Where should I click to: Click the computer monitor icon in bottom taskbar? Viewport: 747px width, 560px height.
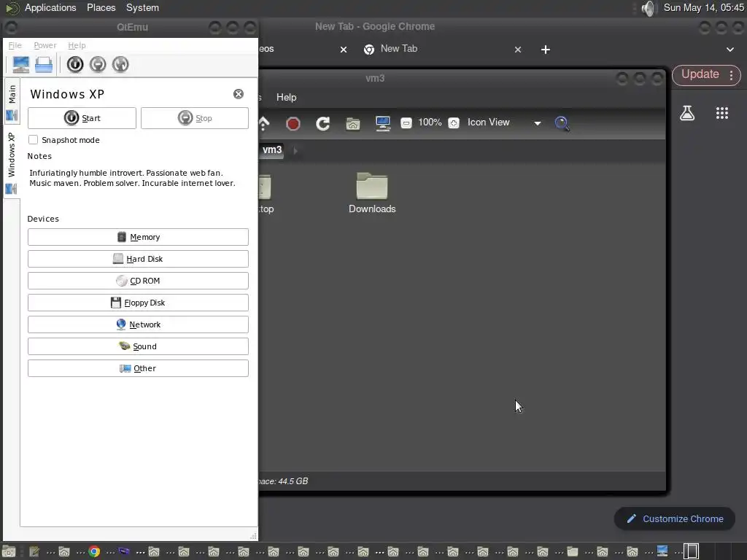(x=662, y=551)
